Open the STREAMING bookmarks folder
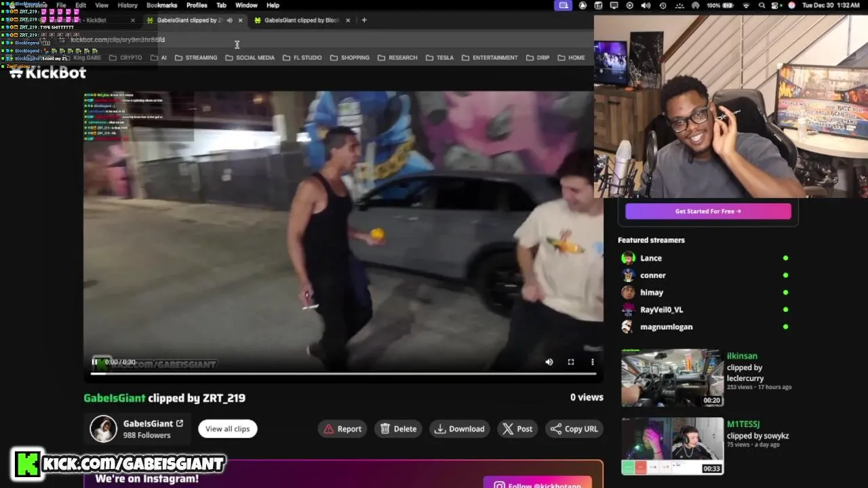The width and height of the screenshot is (868, 488). click(196, 58)
